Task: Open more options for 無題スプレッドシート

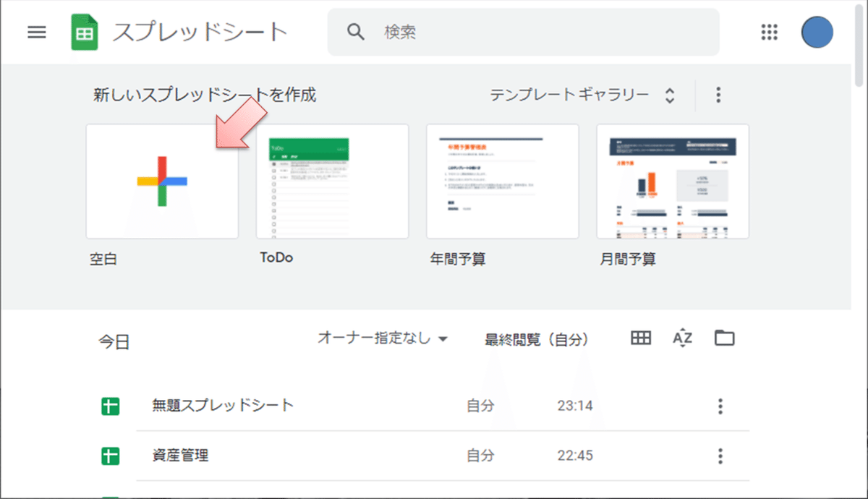Action: [720, 406]
